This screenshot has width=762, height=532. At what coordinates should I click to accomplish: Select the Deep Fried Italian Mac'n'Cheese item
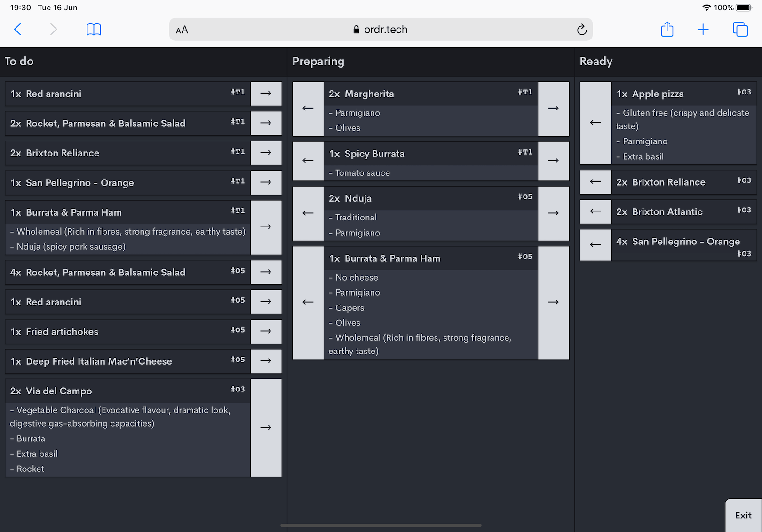click(x=127, y=361)
